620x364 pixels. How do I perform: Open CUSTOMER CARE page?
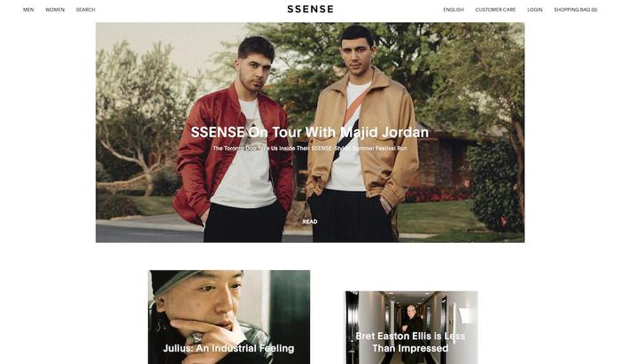495,10
